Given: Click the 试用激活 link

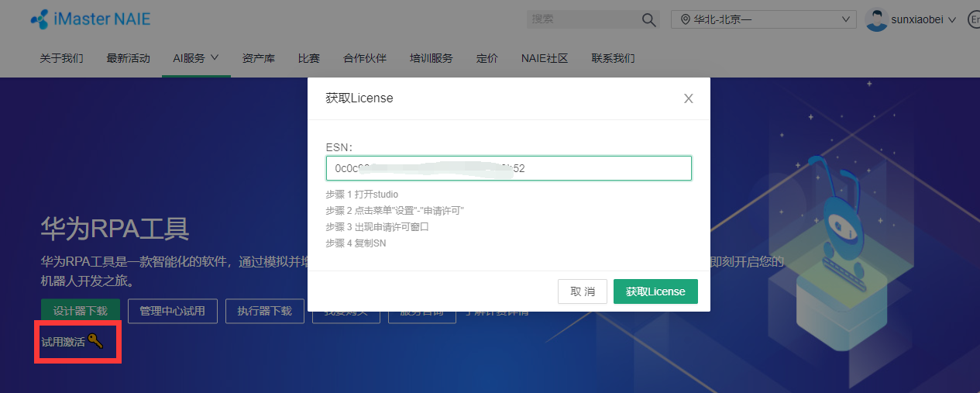Looking at the screenshot, I should 63,342.
